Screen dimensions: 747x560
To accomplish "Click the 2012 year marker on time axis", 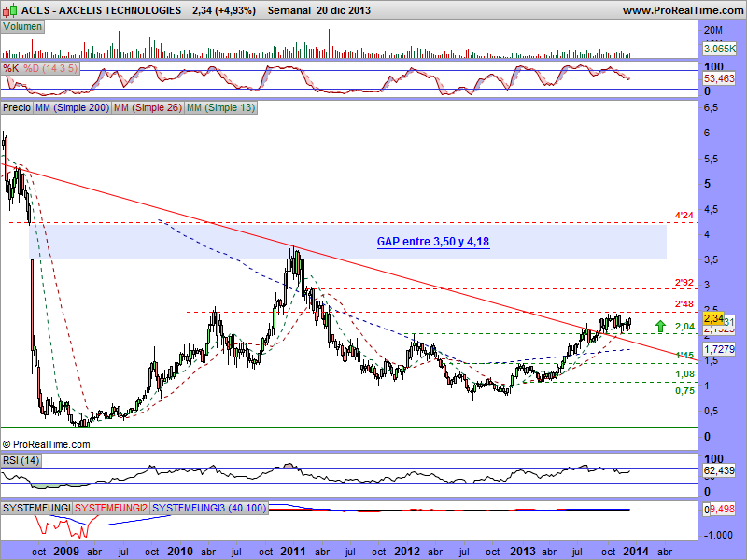I will coord(407,552).
